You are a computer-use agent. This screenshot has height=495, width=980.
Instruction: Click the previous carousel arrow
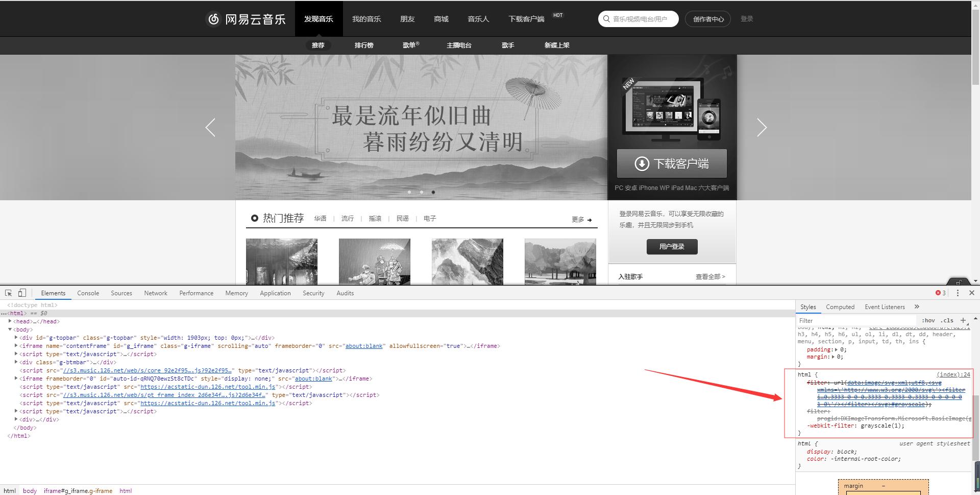(x=210, y=127)
